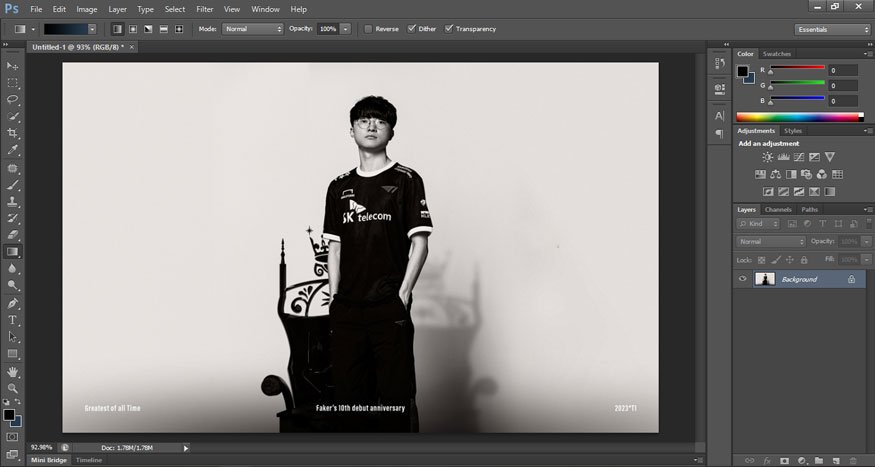Select the Horizontal Type tool

(x=12, y=320)
